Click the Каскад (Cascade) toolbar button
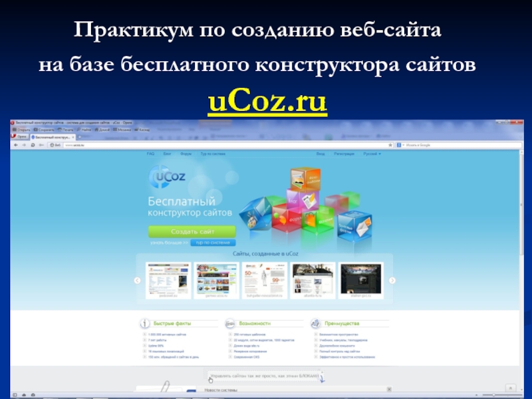Viewport: 532px width, 399px height. [142, 130]
